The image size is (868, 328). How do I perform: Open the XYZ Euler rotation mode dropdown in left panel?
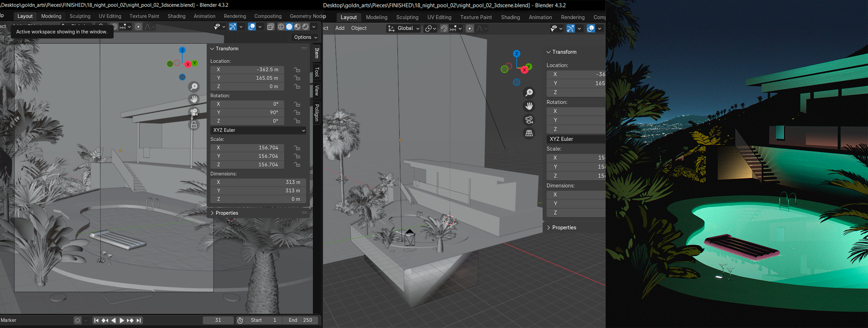click(258, 130)
